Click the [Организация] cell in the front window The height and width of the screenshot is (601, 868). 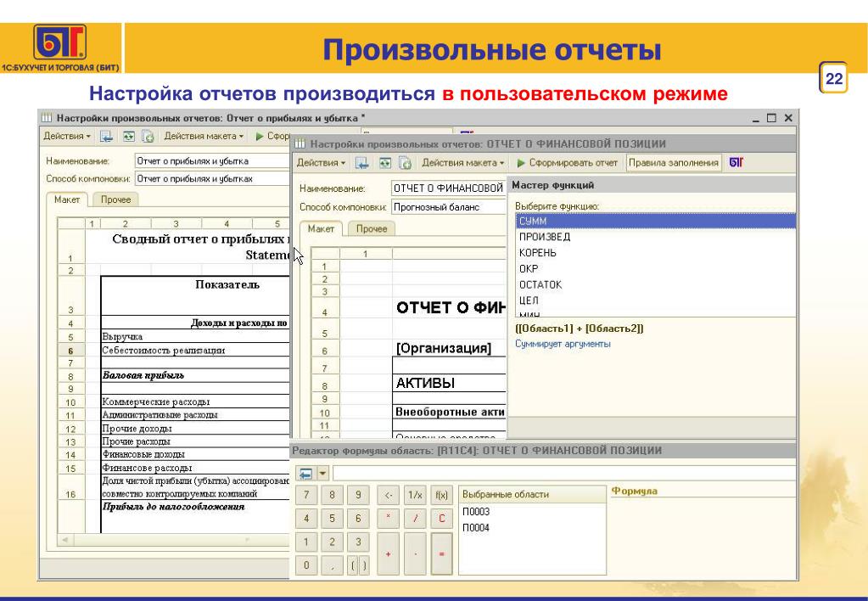point(449,348)
